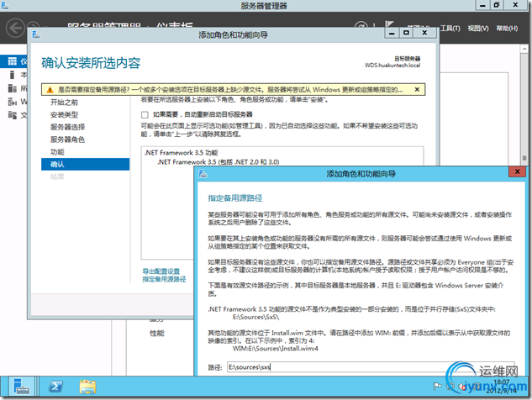The height and width of the screenshot is (400, 532).
Task: Select the local server icon in sidebar
Action: click(x=13, y=75)
